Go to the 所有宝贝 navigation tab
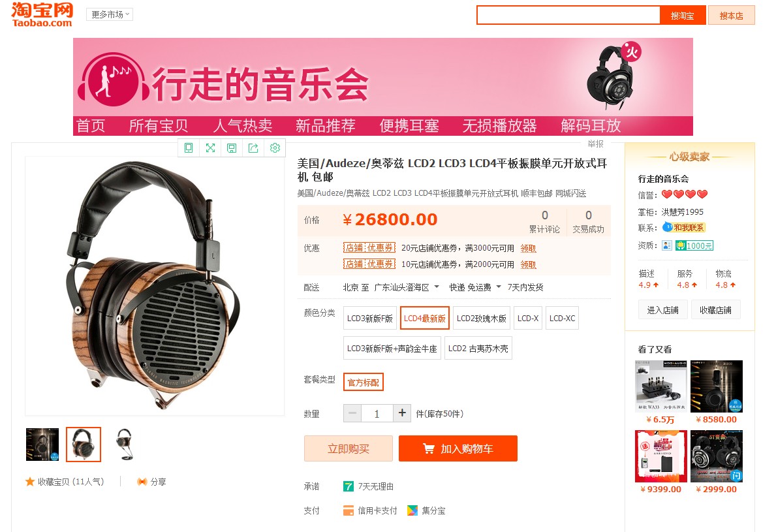Image resolution: width=776 pixels, height=532 pixels. click(x=159, y=126)
